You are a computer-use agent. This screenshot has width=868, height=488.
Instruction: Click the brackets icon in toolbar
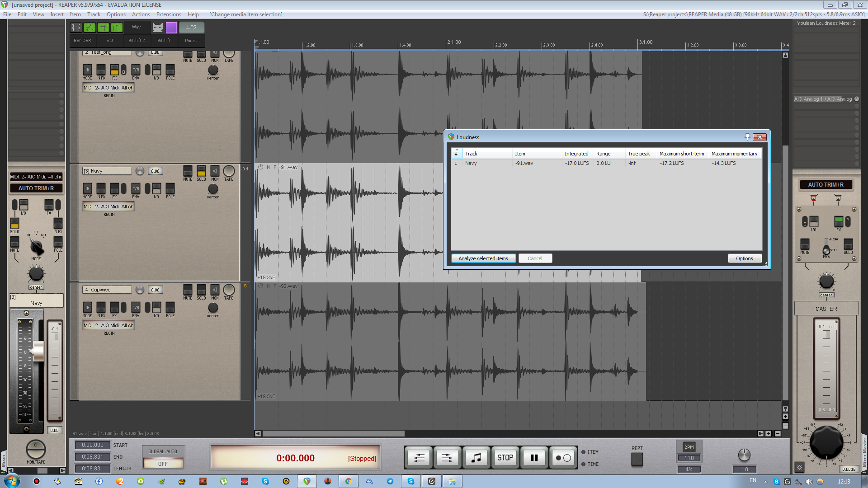pos(76,28)
